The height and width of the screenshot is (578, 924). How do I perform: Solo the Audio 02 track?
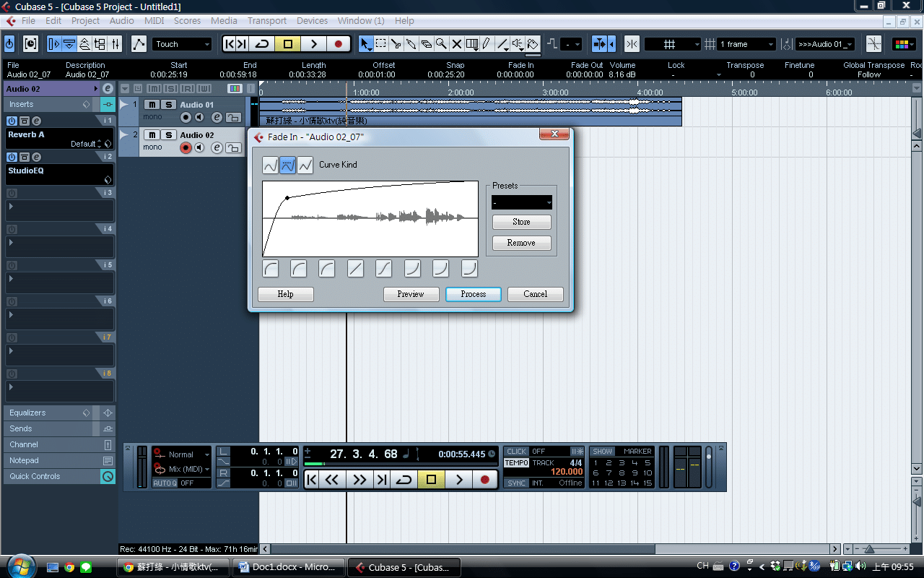167,135
